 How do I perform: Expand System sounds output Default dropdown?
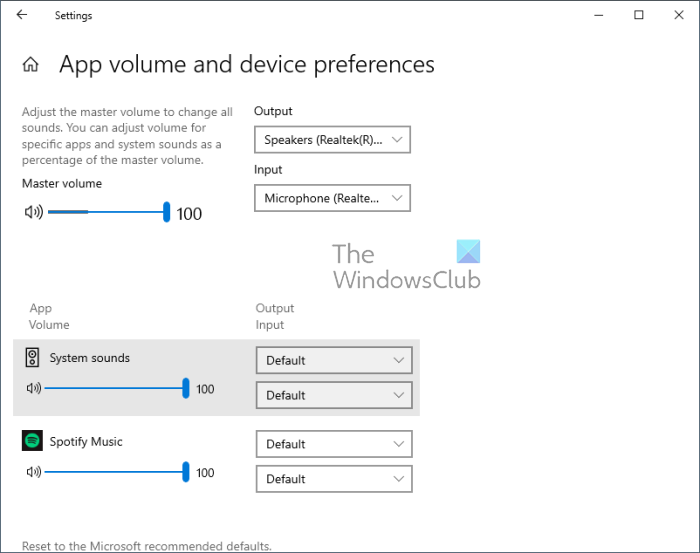[x=334, y=360]
